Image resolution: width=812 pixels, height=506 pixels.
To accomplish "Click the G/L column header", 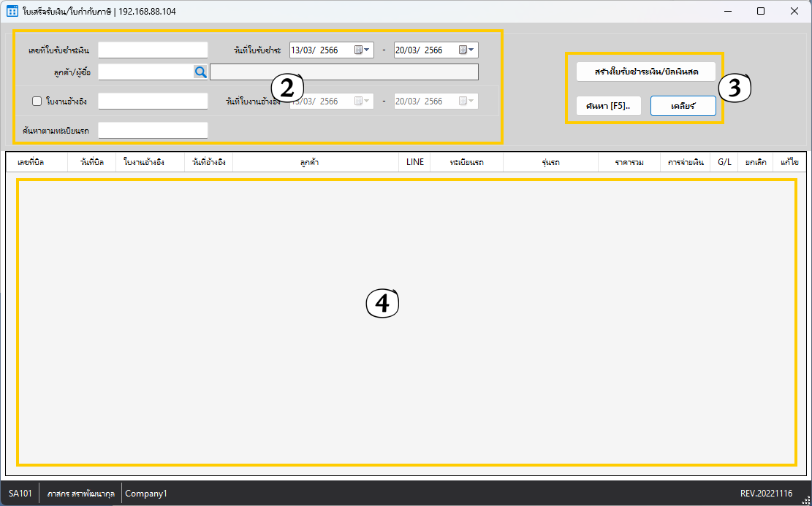I will point(724,162).
